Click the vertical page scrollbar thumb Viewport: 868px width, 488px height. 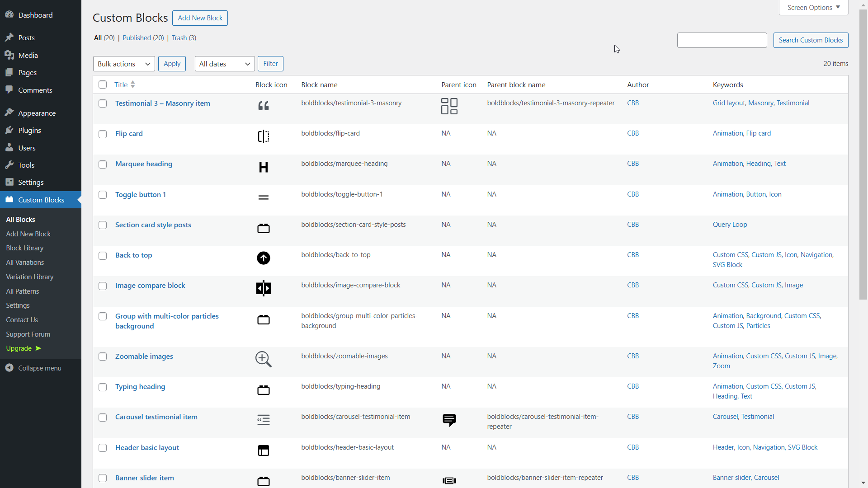(863, 155)
